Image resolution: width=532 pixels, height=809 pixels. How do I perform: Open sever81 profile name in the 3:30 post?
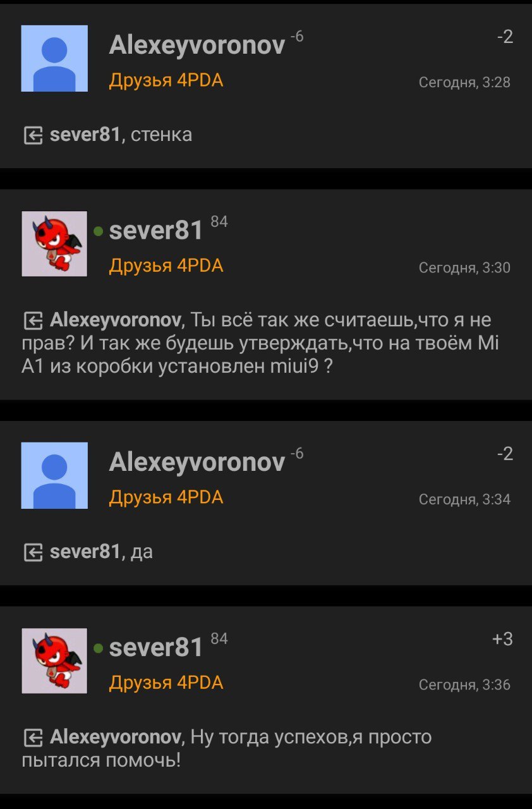156,231
